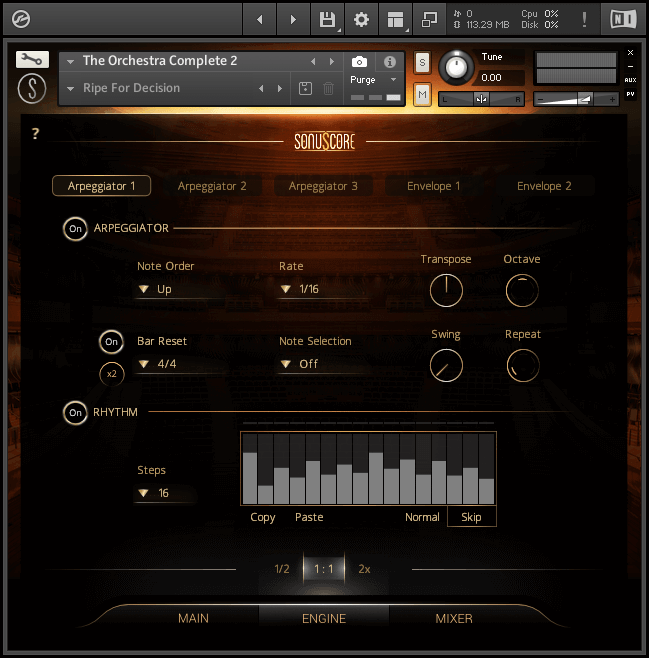Screen dimensions: 649x658
Task: Open the Kontakt logo menu
Action: point(21,19)
